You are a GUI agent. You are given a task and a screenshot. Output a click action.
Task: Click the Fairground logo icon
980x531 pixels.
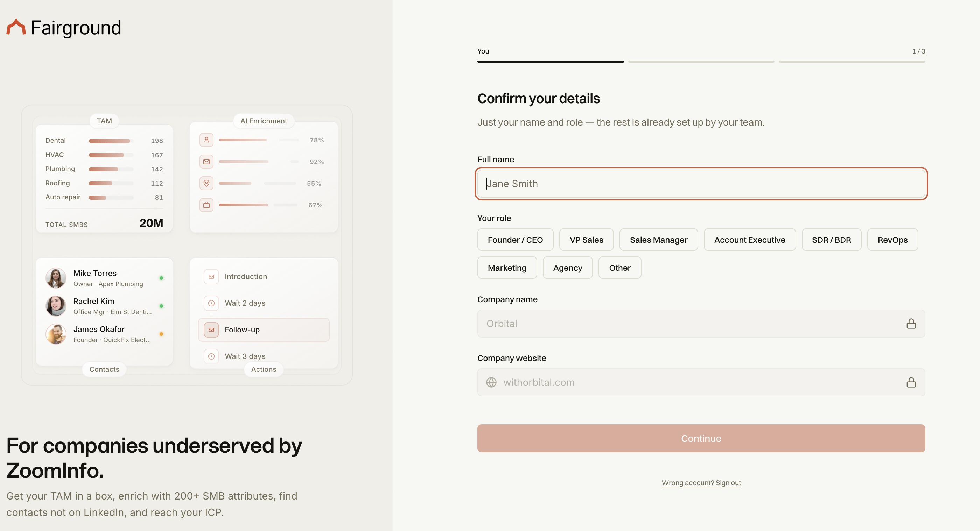16,27
